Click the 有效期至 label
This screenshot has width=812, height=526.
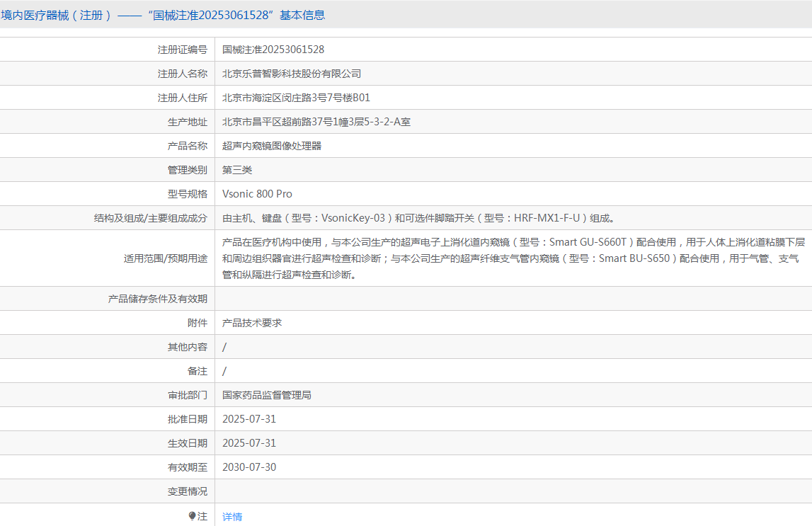pyautogui.click(x=188, y=467)
